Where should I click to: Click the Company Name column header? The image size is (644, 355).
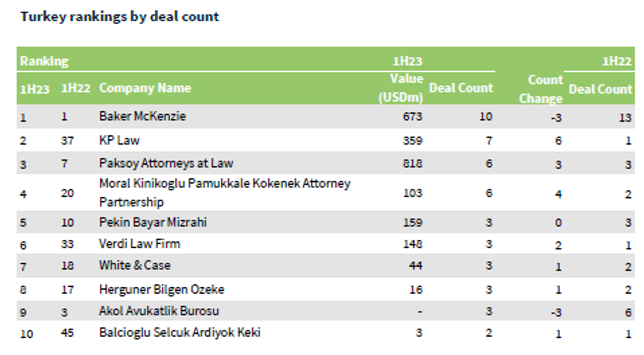(145, 88)
